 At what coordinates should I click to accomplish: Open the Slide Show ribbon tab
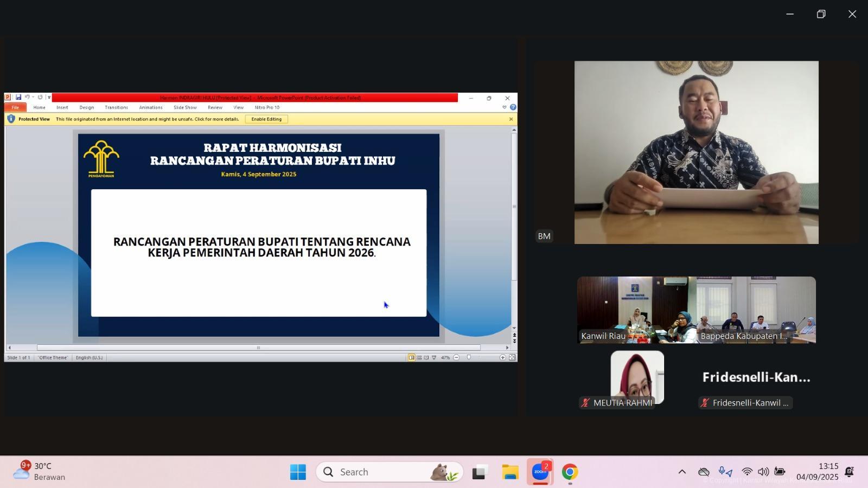(185, 107)
